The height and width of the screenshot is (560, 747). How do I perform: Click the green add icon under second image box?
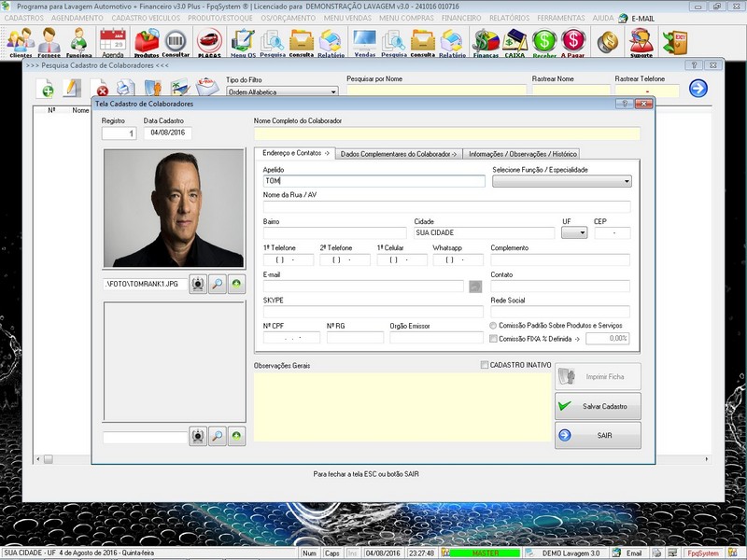(x=236, y=436)
